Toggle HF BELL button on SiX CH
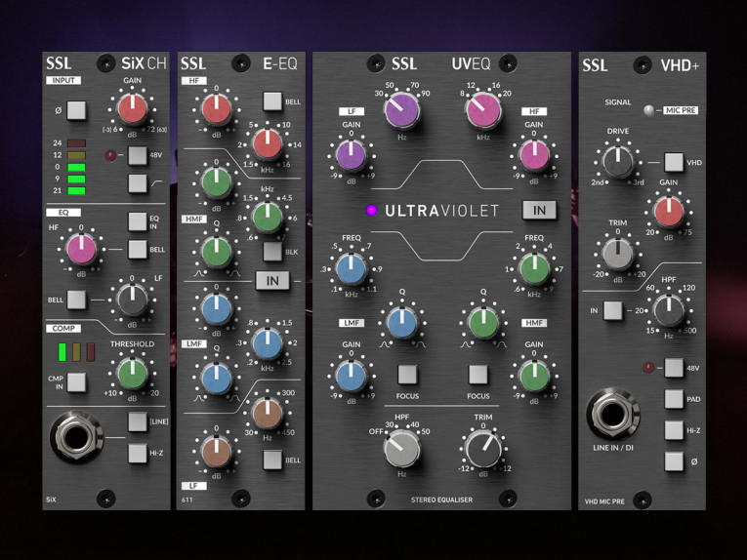The image size is (747, 560). (138, 250)
